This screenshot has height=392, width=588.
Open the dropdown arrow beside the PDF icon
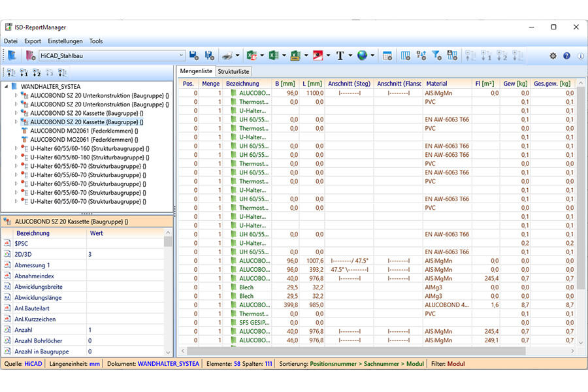(x=328, y=56)
